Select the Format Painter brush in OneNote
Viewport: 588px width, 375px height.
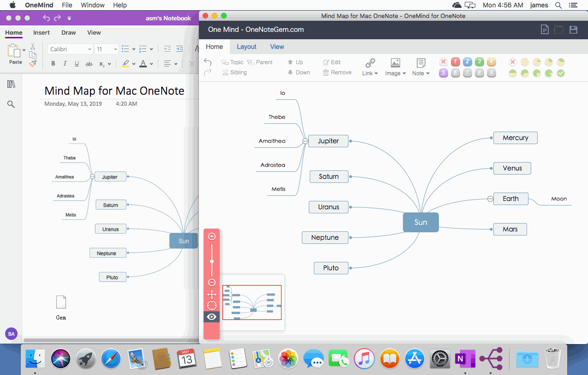[x=33, y=64]
